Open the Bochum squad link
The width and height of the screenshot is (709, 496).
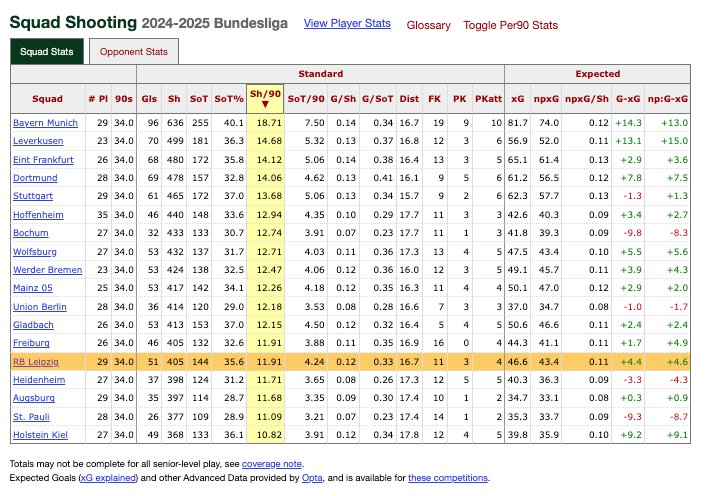31,233
